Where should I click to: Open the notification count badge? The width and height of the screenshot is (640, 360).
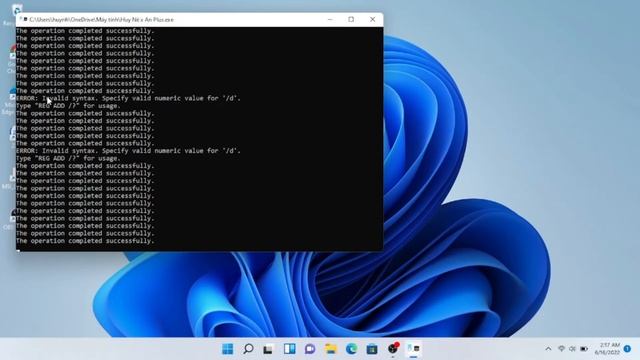click(x=627, y=349)
